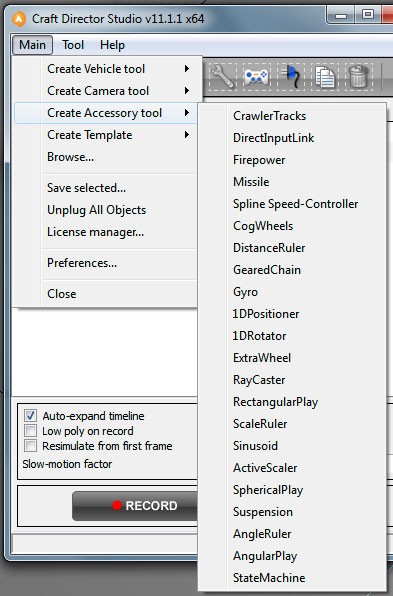Open the Tool menu
Viewport: 393px width, 596px height.
pyautogui.click(x=73, y=45)
